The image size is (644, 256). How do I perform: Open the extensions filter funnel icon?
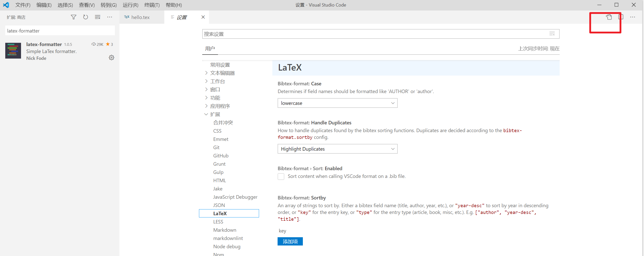(73, 17)
